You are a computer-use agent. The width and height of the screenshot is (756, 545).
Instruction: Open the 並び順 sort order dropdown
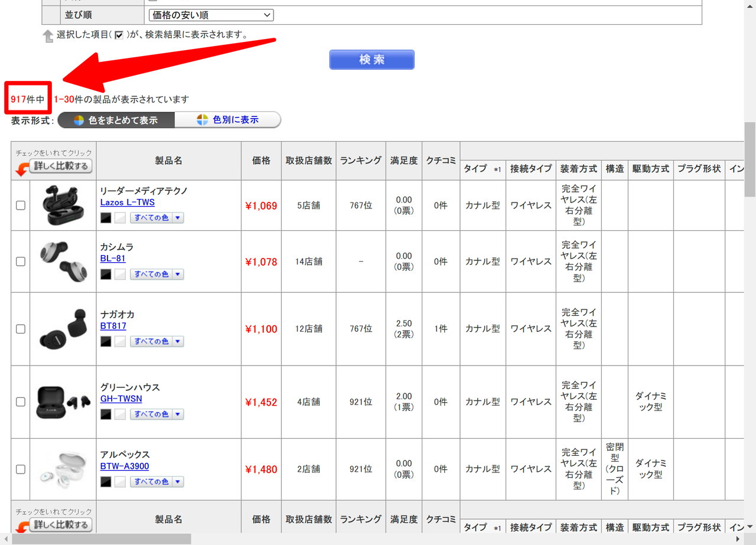[x=211, y=15]
